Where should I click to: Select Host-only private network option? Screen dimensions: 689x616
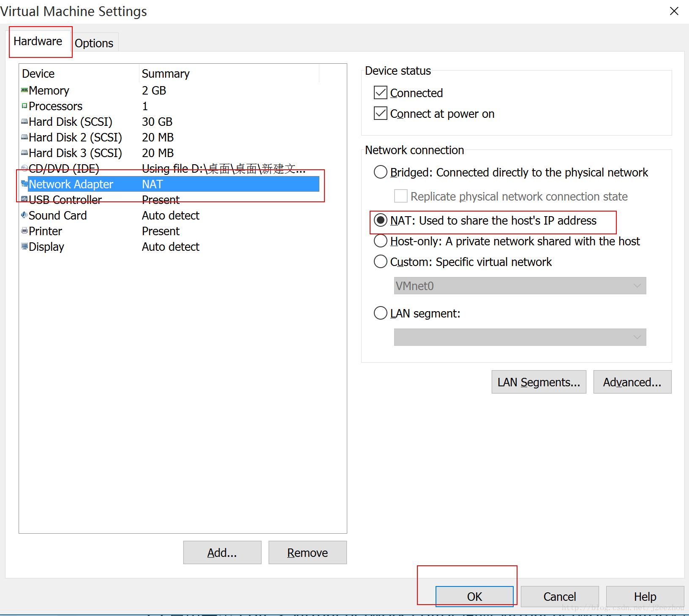click(x=381, y=241)
